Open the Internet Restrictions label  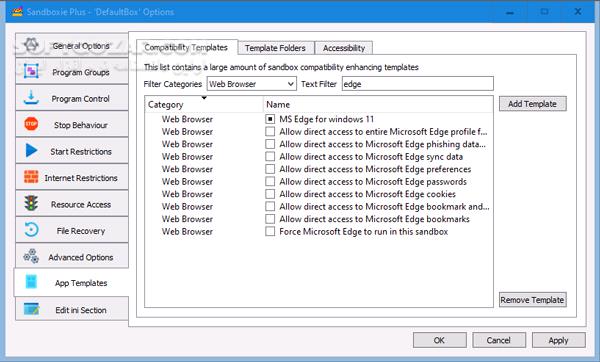click(81, 178)
